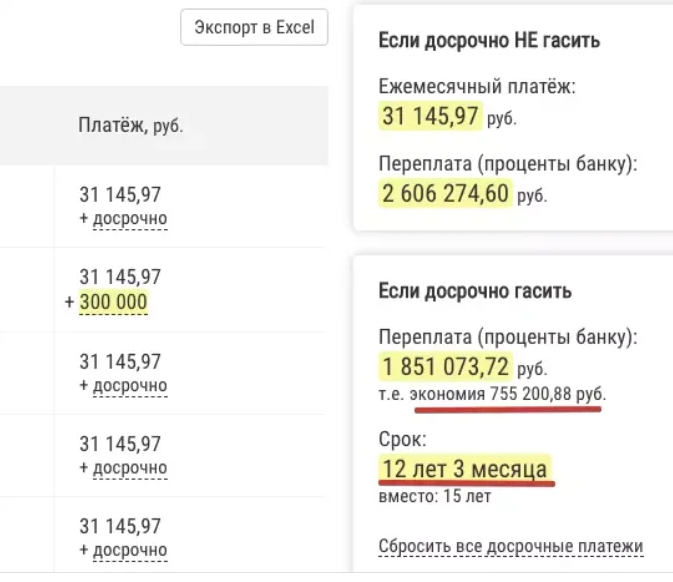673x582 pixels.
Task: Click the 31 145,97 amount in the first table row
Action: point(120,194)
